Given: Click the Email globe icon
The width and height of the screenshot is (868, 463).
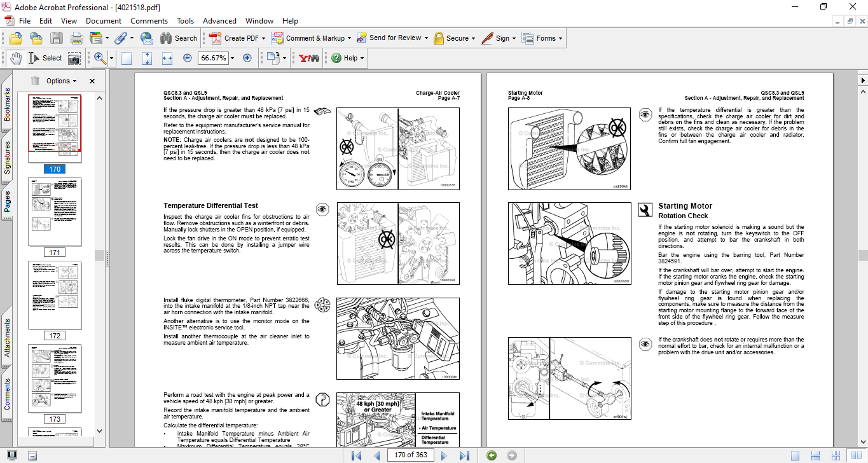Looking at the screenshot, I should pos(146,38).
